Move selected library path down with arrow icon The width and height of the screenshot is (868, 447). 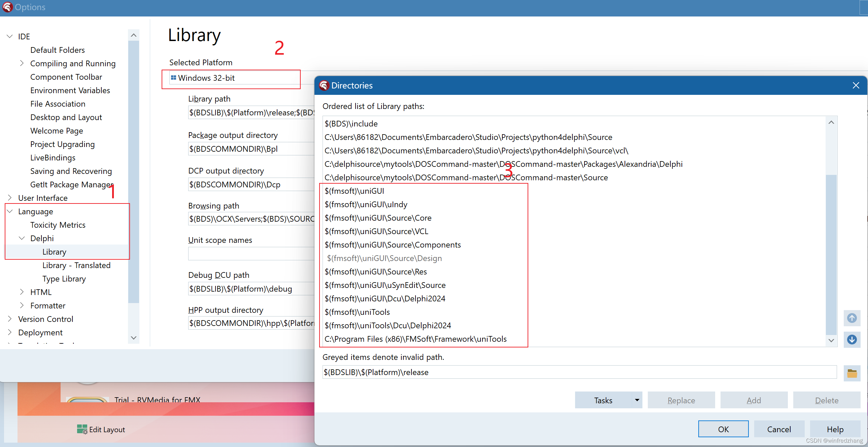852,339
